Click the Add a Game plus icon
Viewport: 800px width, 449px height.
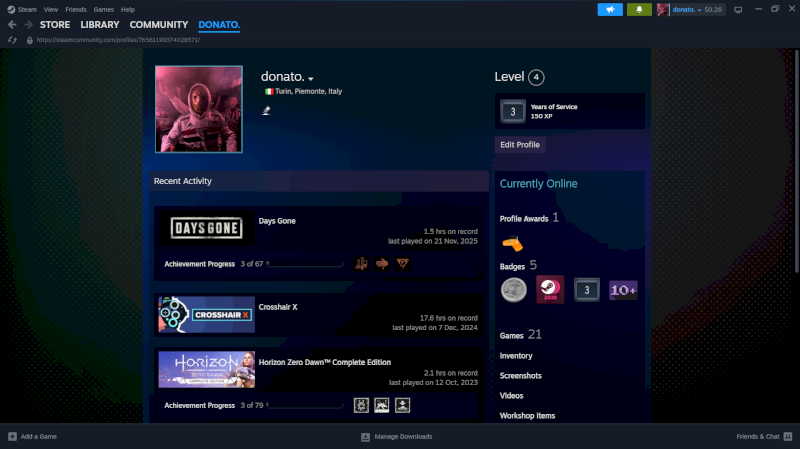tap(12, 436)
